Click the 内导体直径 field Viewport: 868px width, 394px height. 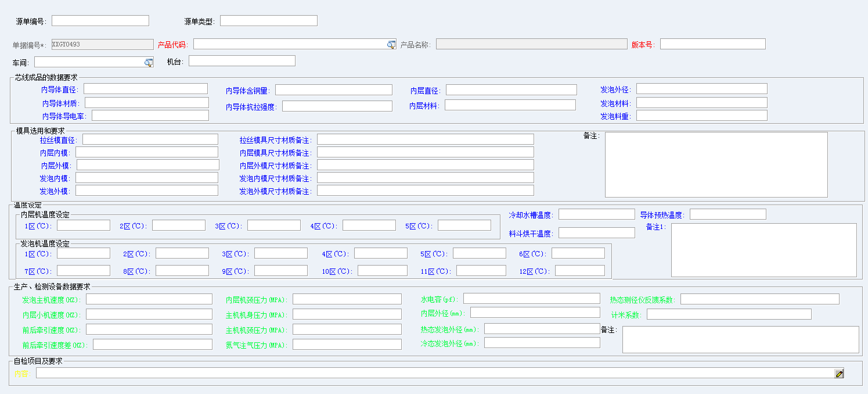145,89
